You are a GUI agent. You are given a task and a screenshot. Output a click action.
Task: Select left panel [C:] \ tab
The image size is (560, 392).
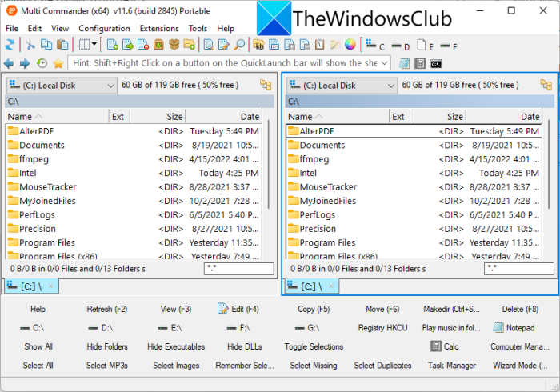pyautogui.click(x=30, y=286)
